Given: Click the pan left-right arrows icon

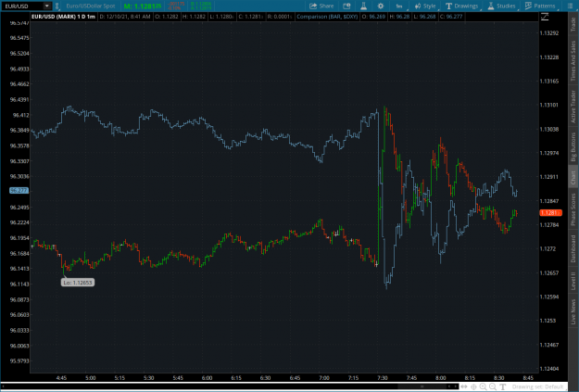Looking at the screenshot, I should (x=464, y=386).
